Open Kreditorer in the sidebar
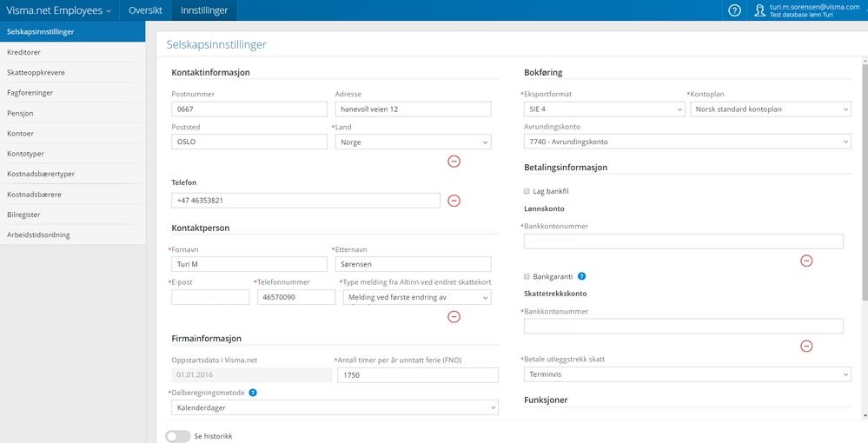Viewport: 868px width, 443px height. 72,52
